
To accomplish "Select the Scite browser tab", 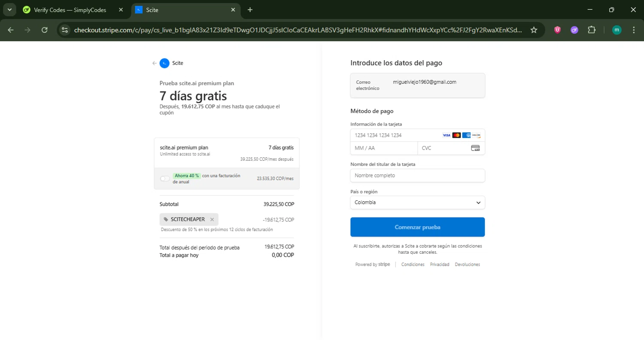I will coord(185,9).
